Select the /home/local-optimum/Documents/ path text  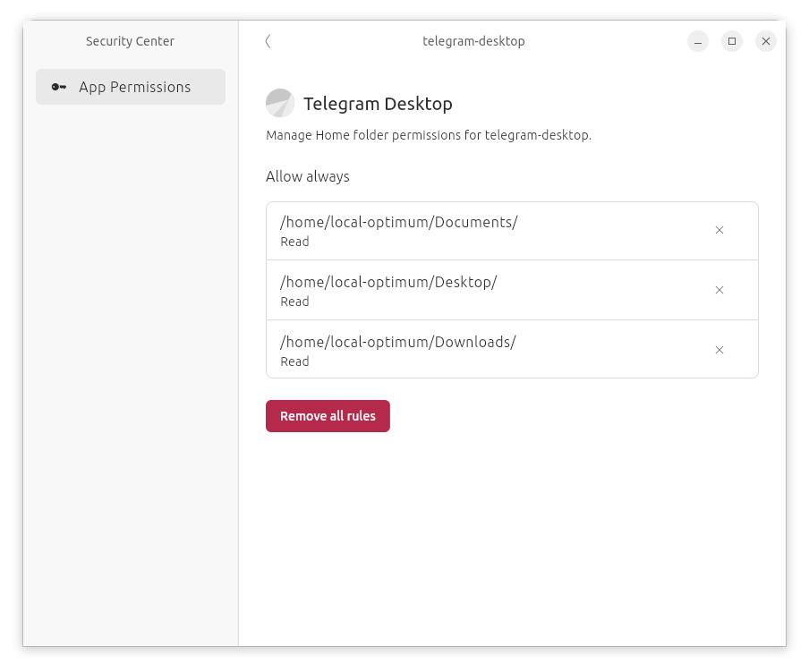399,222
